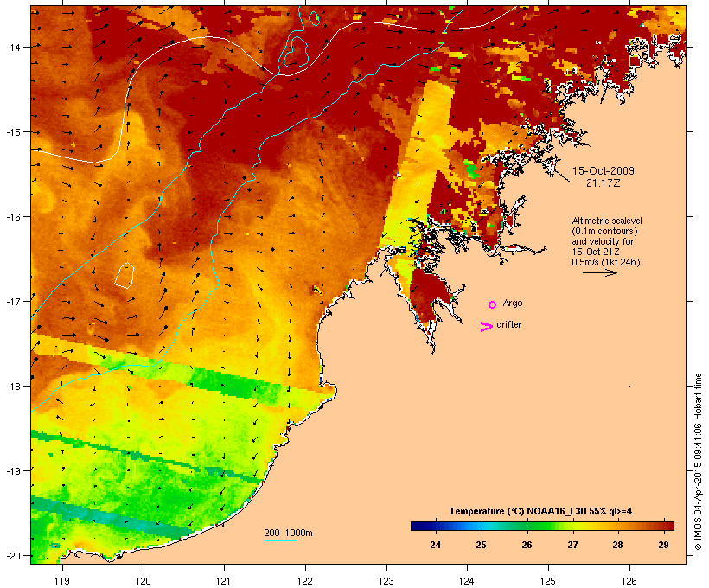Click the 0.5m/s velocity scale arrow
Image resolution: width=709 pixels, height=588 pixels.
(599, 272)
